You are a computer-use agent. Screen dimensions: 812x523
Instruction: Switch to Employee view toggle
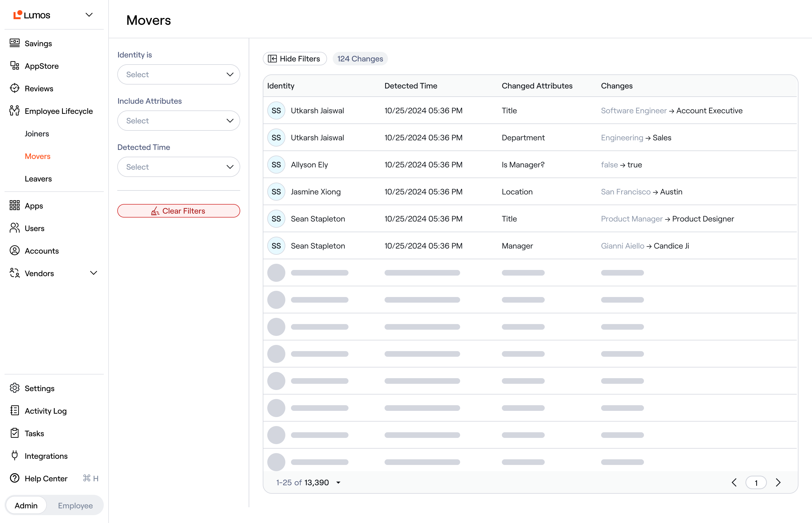click(76, 505)
